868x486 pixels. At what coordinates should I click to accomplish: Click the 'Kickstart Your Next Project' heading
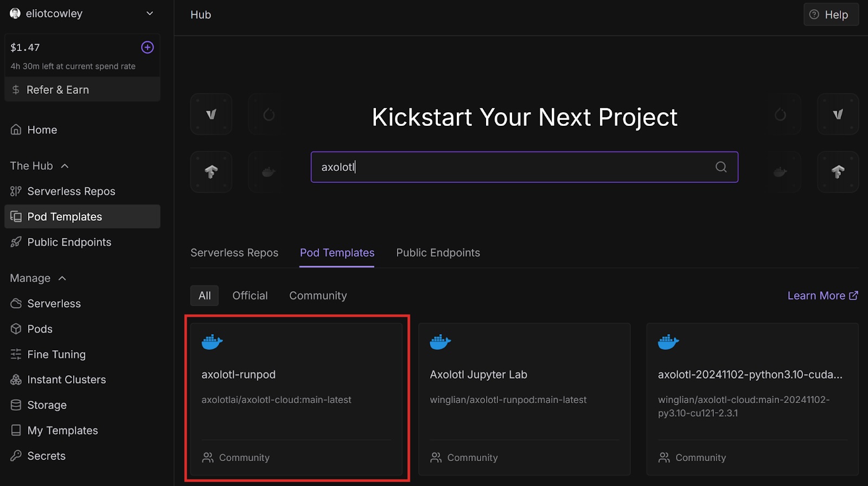tap(525, 117)
